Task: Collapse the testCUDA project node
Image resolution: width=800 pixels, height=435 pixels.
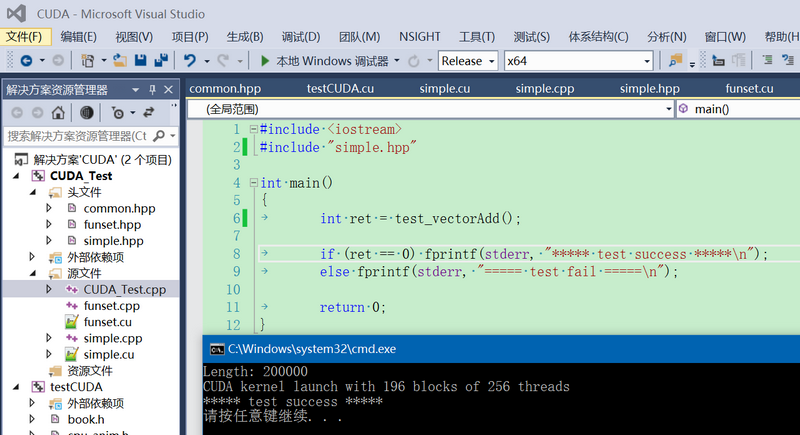Action: pyautogui.click(x=16, y=387)
